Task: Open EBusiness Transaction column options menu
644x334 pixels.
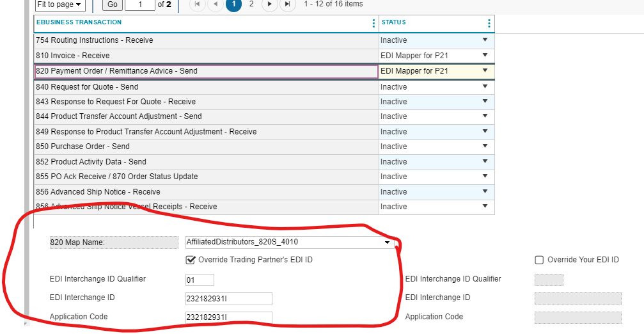Action: click(x=373, y=24)
